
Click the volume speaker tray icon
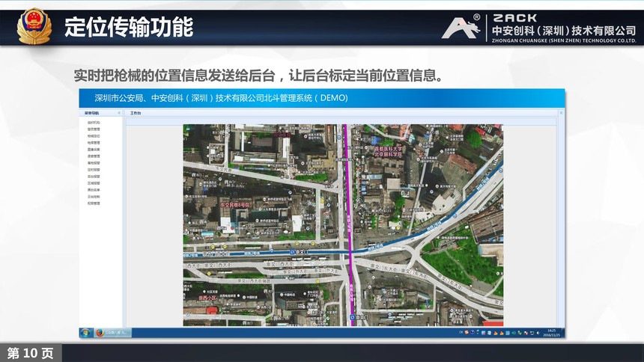coord(538,333)
